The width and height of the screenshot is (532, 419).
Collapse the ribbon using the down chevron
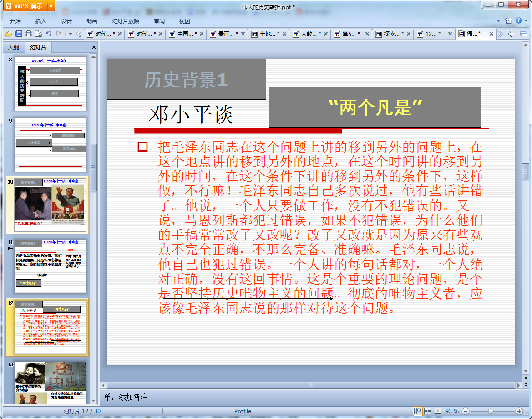pyautogui.click(x=499, y=20)
